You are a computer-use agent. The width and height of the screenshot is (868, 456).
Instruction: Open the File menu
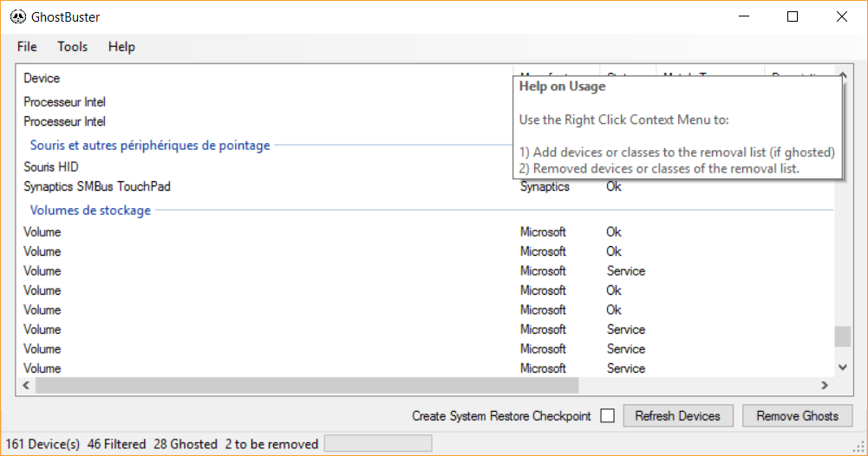27,47
